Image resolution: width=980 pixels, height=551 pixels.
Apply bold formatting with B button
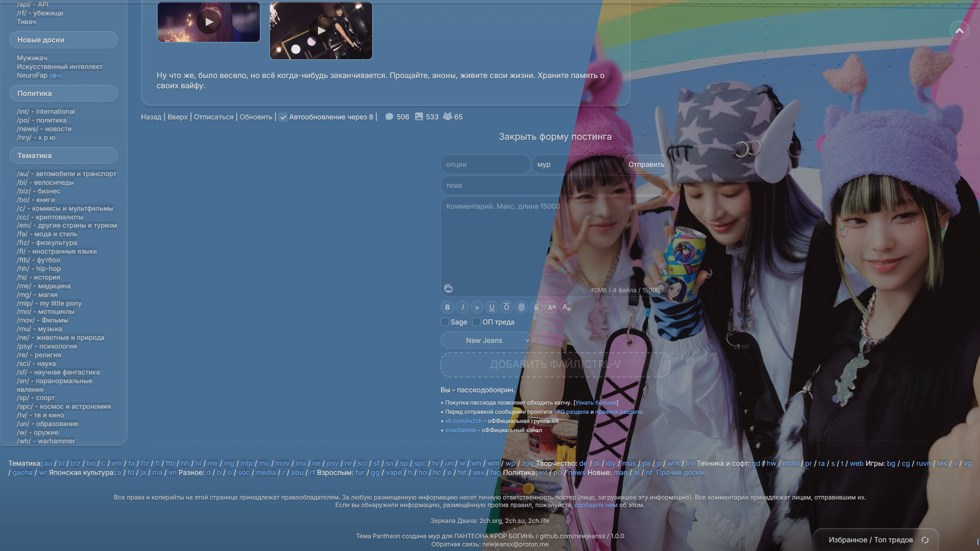[x=447, y=307]
